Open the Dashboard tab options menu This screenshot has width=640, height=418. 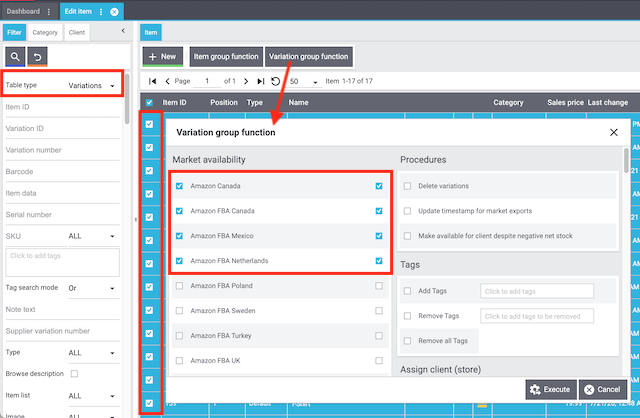(48, 11)
